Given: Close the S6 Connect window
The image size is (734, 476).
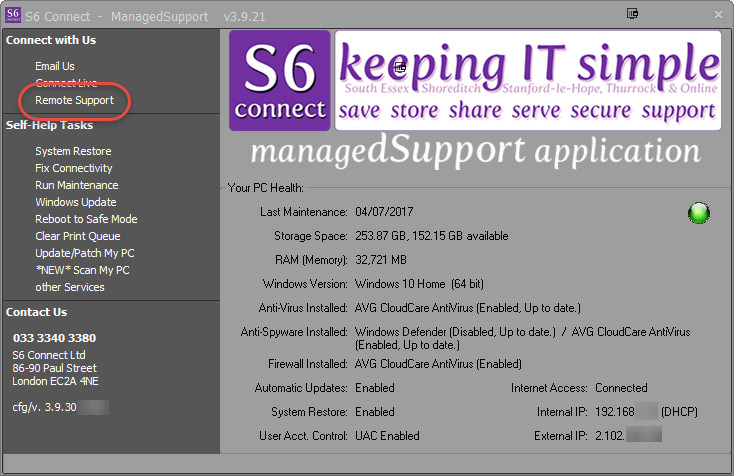Looking at the screenshot, I should tap(718, 15).
